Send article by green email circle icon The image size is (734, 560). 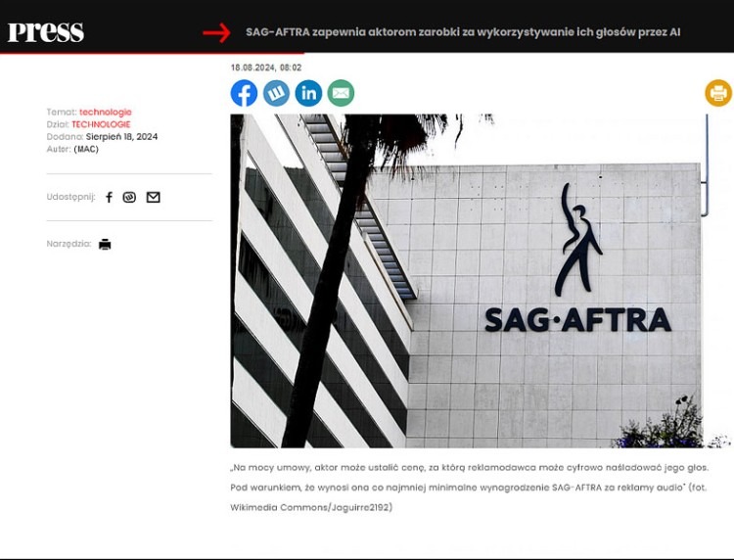coord(341,93)
